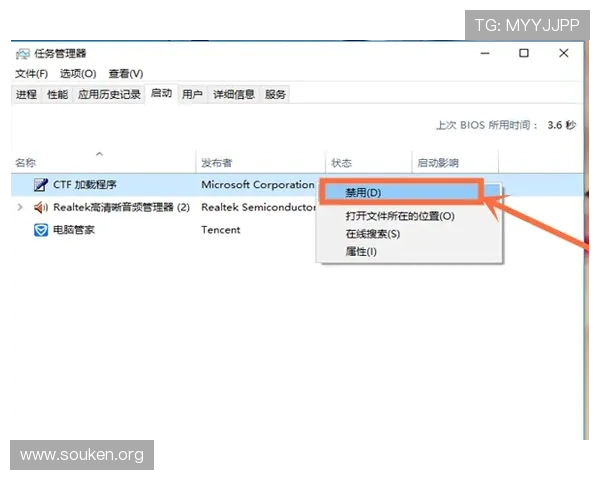This screenshot has height=480, width=600.
Task: Switch to the 详细信息 tab
Action: (234, 94)
